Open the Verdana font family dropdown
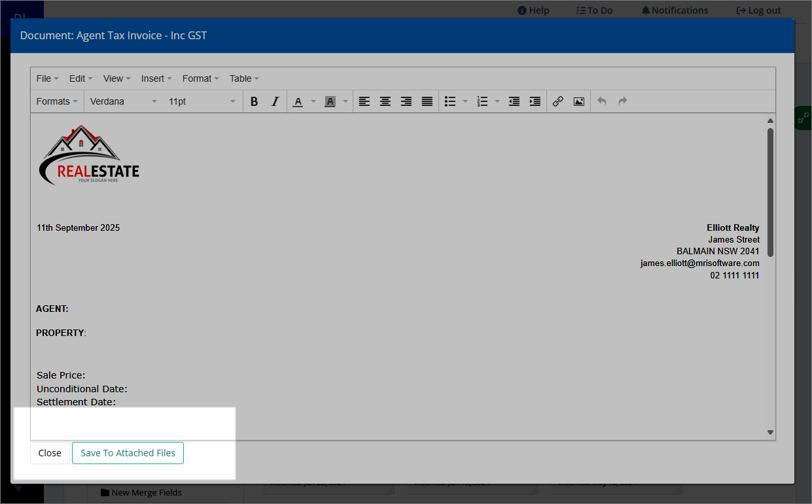The image size is (812, 504). (x=124, y=101)
